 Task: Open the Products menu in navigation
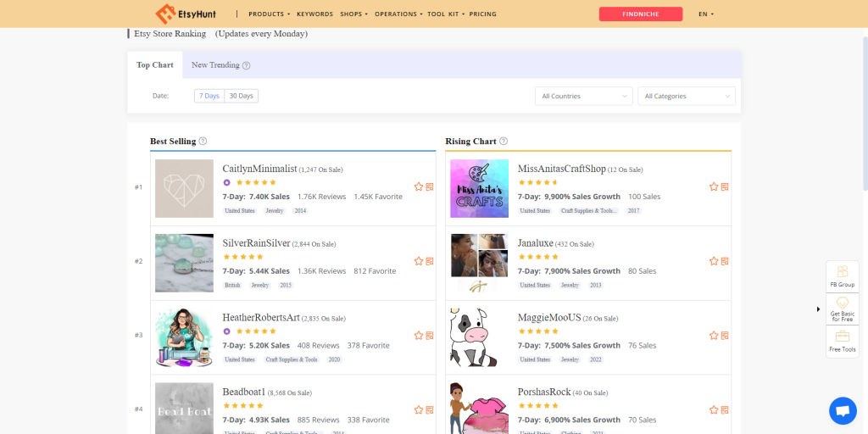point(269,14)
